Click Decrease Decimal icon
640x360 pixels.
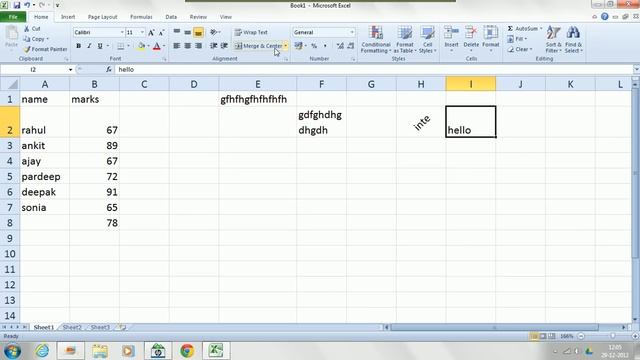(x=351, y=46)
